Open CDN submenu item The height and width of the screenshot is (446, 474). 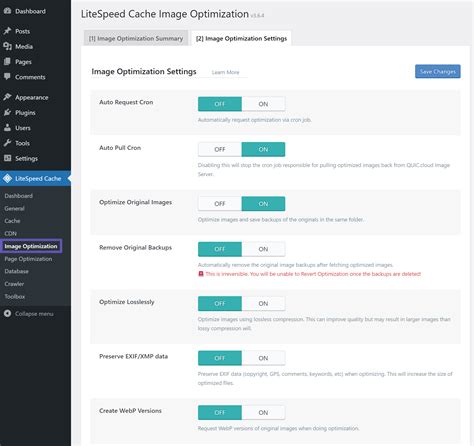(x=11, y=233)
